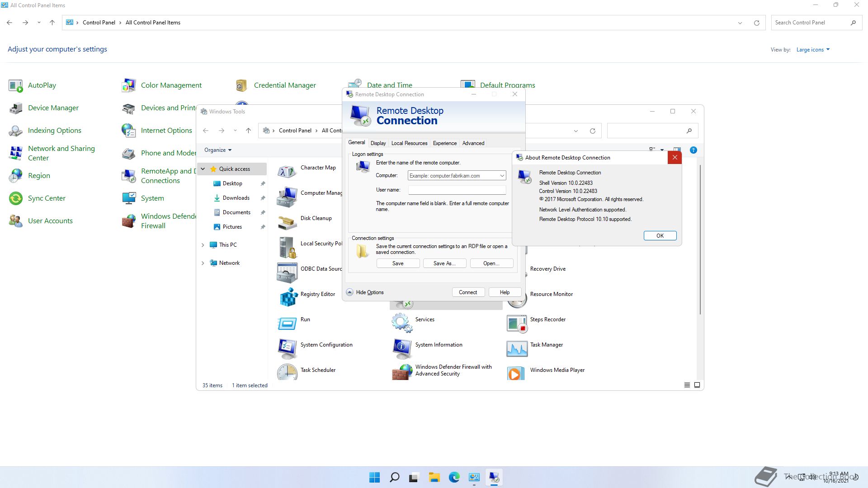This screenshot has height=488, width=868.
Task: Click Windows Tools search box
Action: tap(652, 131)
